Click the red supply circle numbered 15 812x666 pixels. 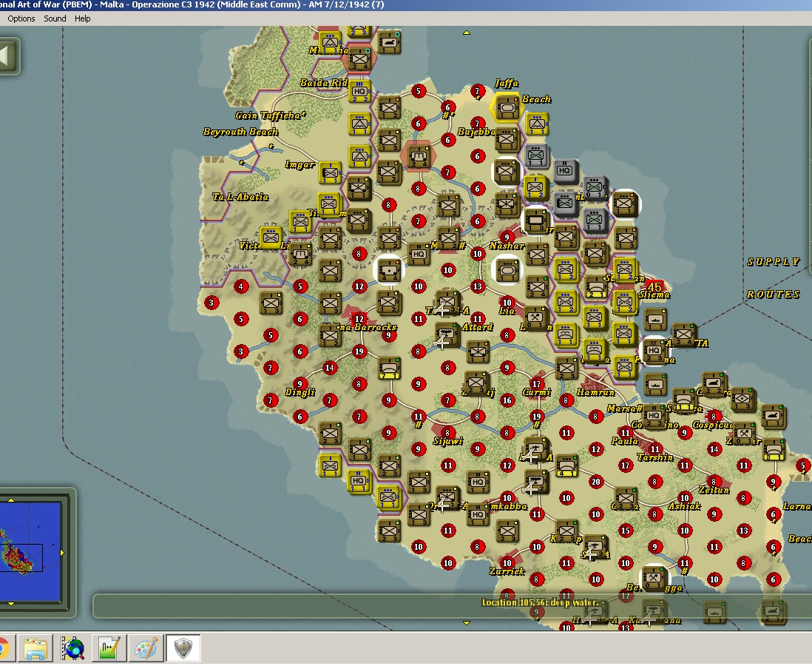[x=626, y=530]
